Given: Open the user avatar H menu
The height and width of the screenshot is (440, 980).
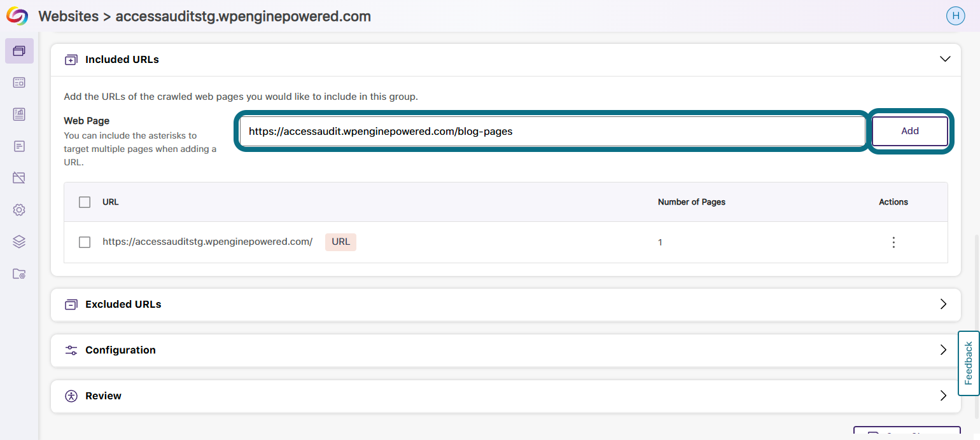Looking at the screenshot, I should click(x=955, y=16).
